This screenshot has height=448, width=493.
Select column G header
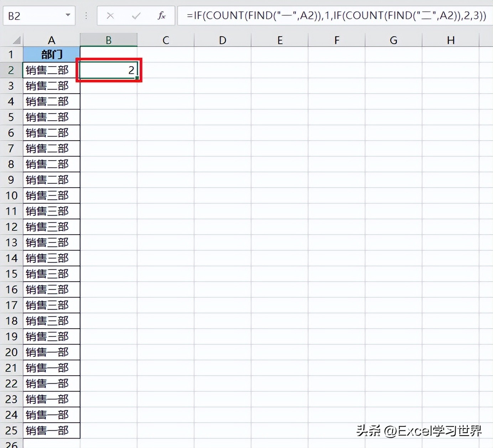394,40
